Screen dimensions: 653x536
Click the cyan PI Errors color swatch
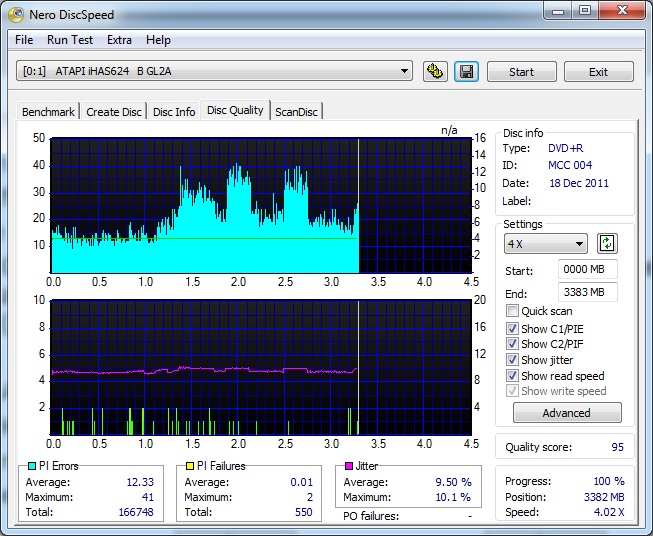pyautogui.click(x=32, y=466)
